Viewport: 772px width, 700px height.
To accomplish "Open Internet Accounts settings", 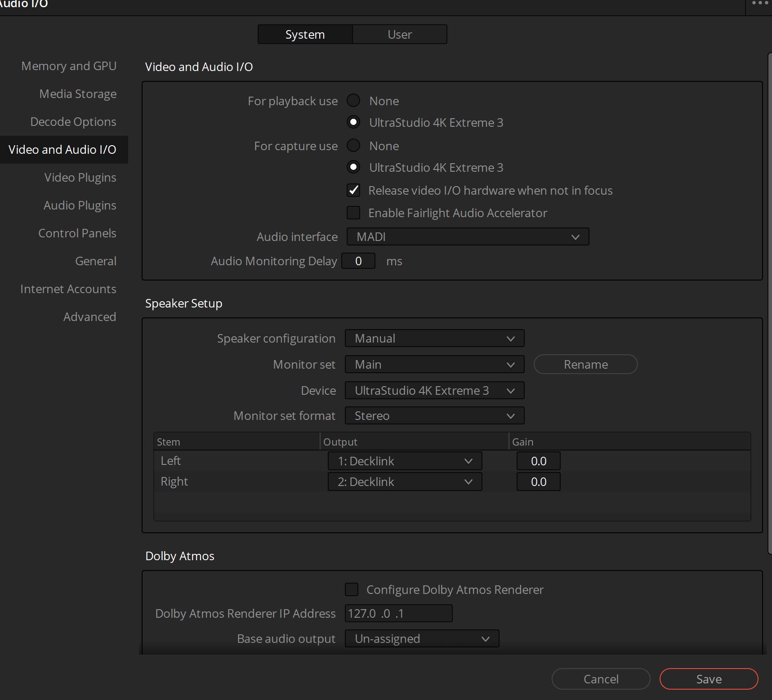I will (68, 289).
